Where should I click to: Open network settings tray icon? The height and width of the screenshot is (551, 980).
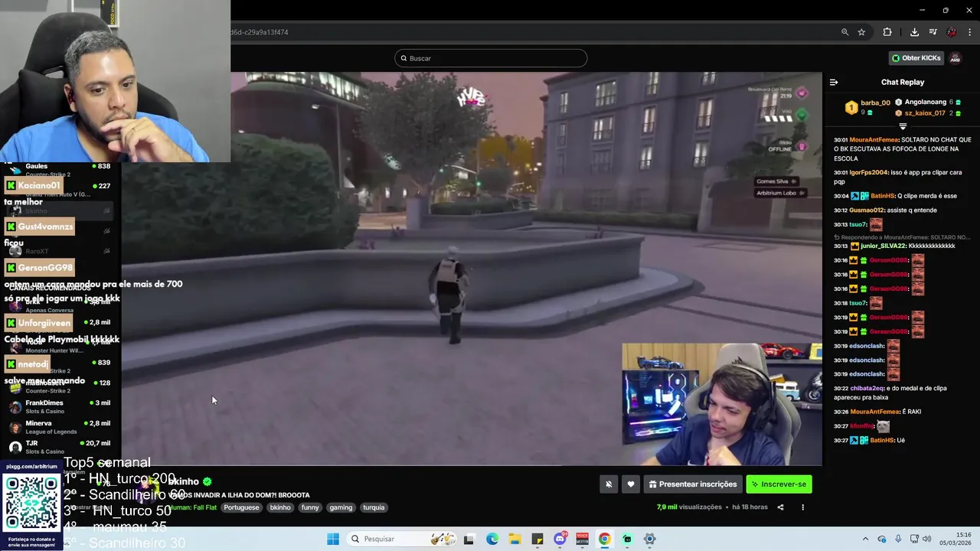914,539
